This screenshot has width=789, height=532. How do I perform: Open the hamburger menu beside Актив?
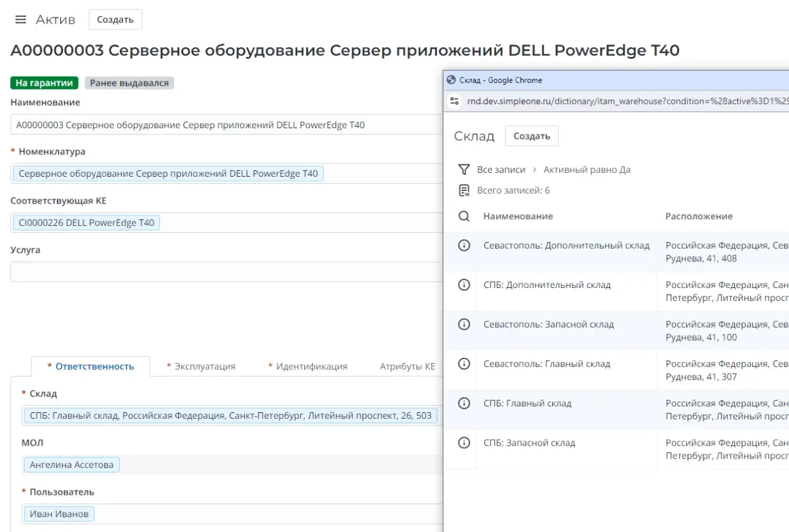tap(21, 20)
